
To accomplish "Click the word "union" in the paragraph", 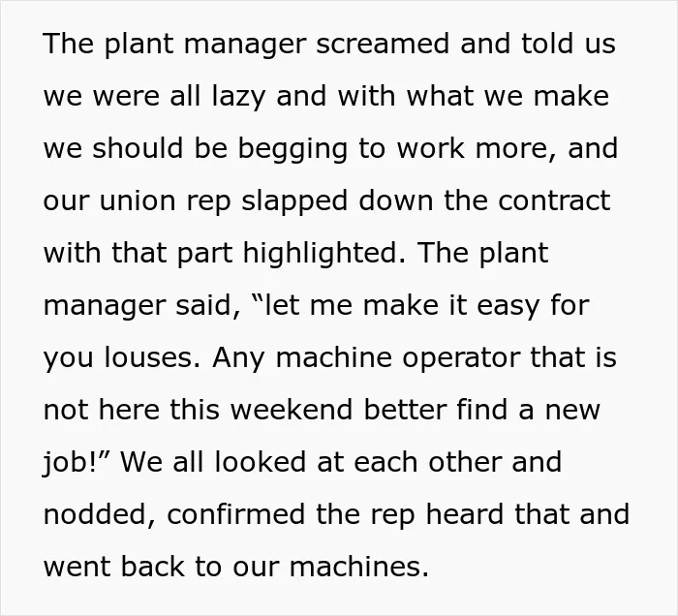I will point(138,201).
